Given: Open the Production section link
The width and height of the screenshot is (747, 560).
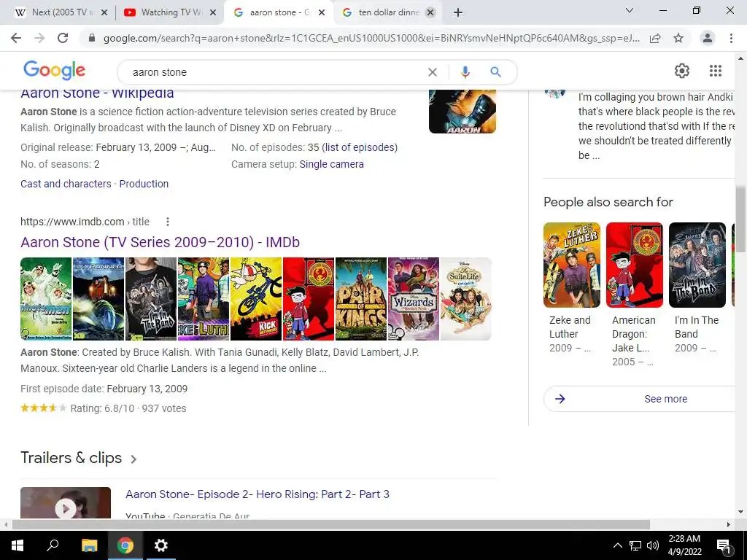Looking at the screenshot, I should 144,184.
